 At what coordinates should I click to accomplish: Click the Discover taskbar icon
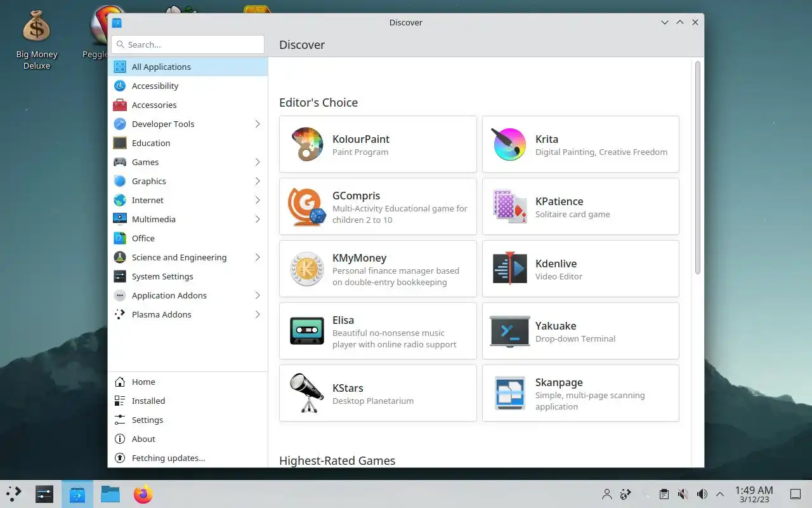77,494
